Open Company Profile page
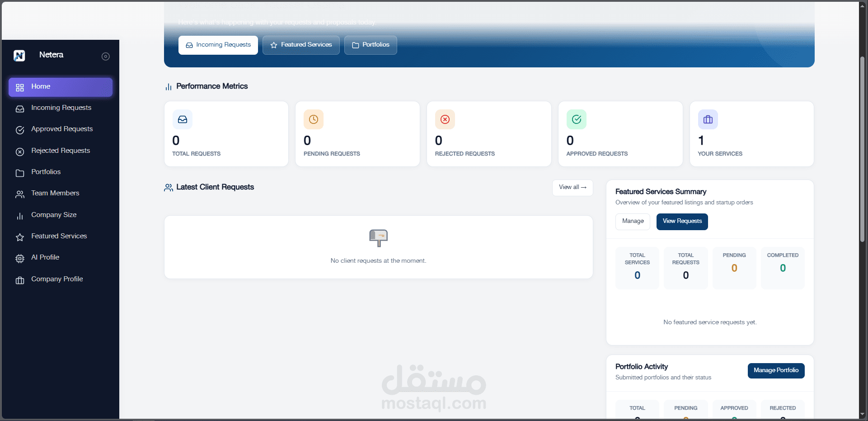Viewport: 868px width, 421px height. pos(61,279)
